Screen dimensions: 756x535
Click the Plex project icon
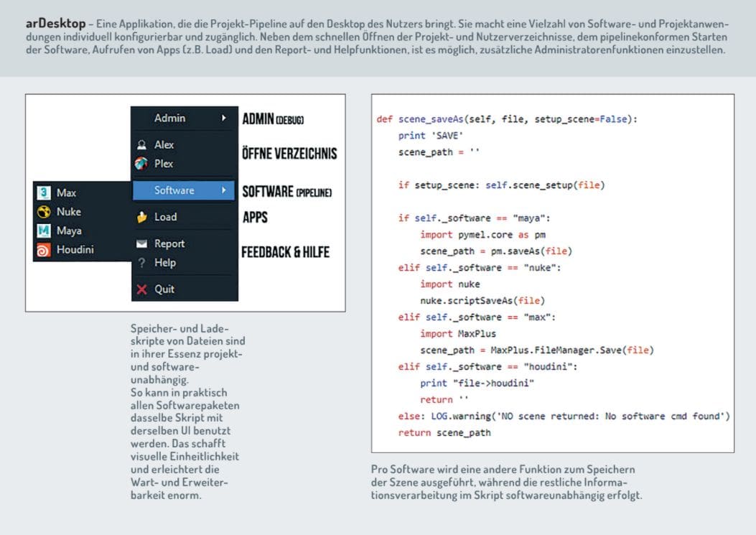(141, 164)
